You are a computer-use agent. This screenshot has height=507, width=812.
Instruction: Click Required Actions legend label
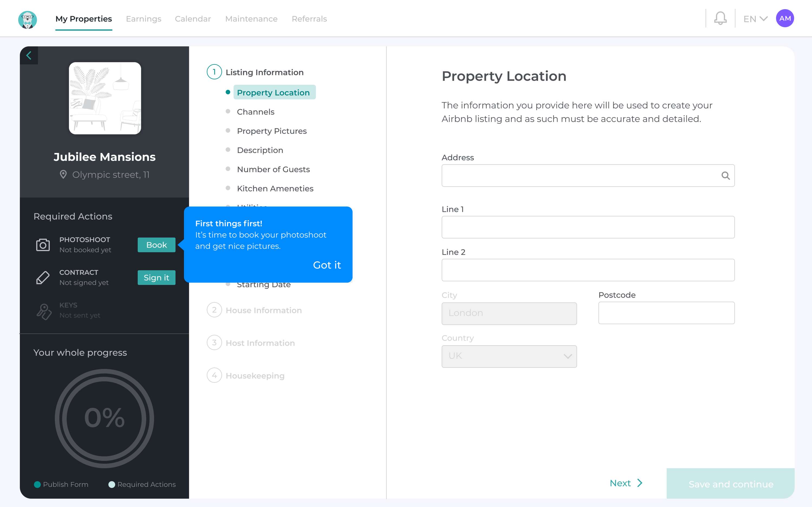(146, 485)
